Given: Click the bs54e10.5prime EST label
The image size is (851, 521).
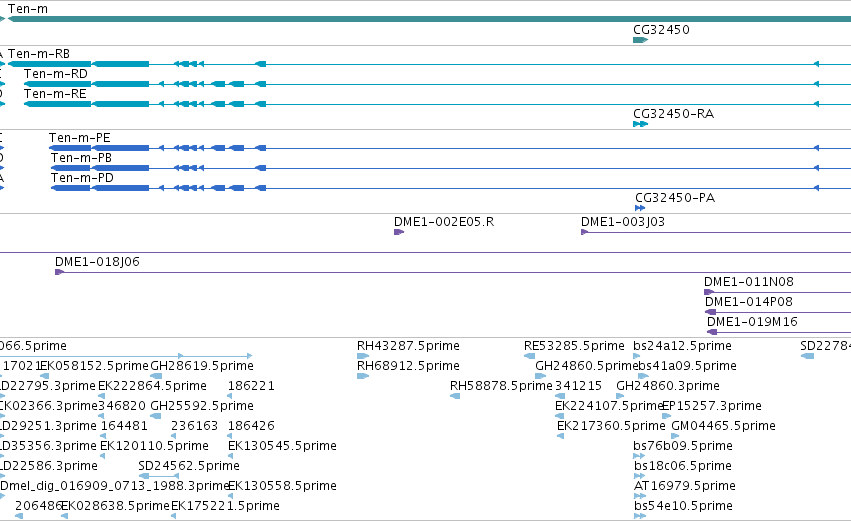Looking at the screenshot, I should (683, 506).
